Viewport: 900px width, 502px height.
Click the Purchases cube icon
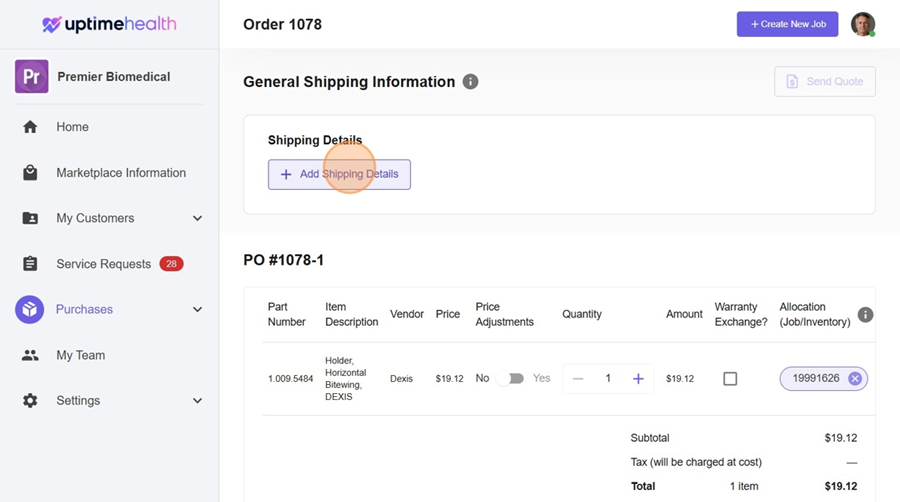click(30, 310)
